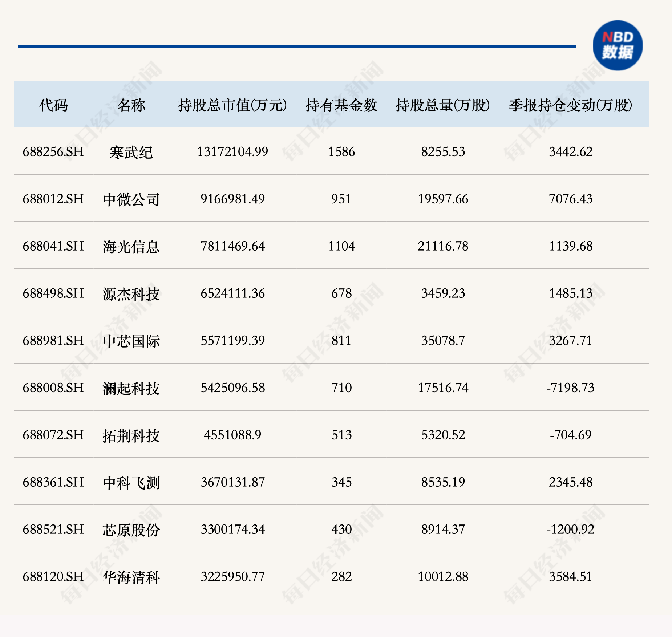Select stock code 688521.SH
The width and height of the screenshot is (672, 637).
[x=53, y=530]
